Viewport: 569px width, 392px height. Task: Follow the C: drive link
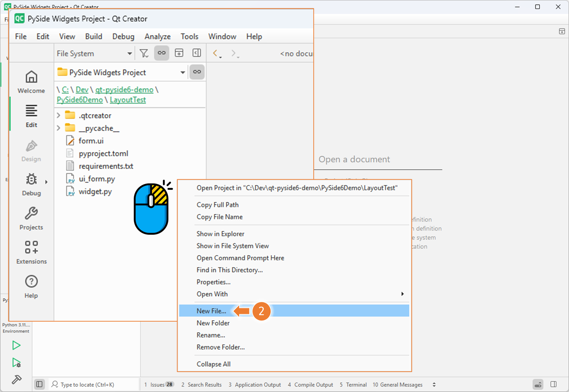pyautogui.click(x=65, y=90)
